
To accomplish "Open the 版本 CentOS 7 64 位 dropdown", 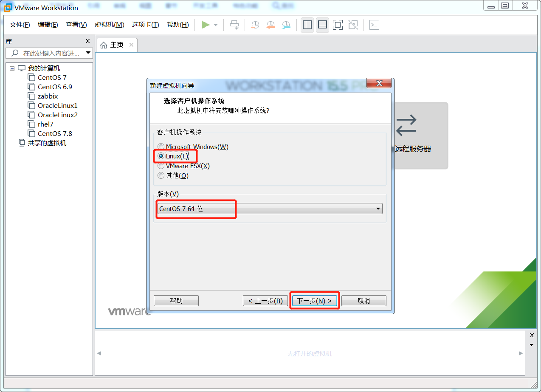I will (270, 209).
